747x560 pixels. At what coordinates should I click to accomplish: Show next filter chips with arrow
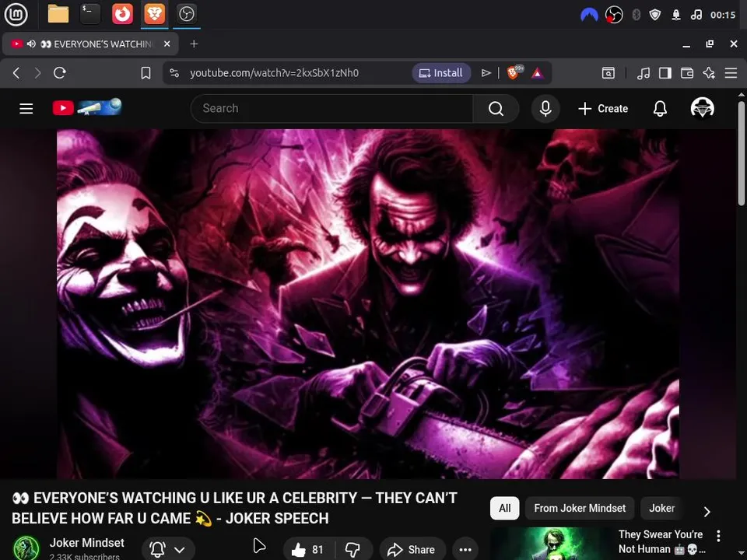click(x=707, y=512)
